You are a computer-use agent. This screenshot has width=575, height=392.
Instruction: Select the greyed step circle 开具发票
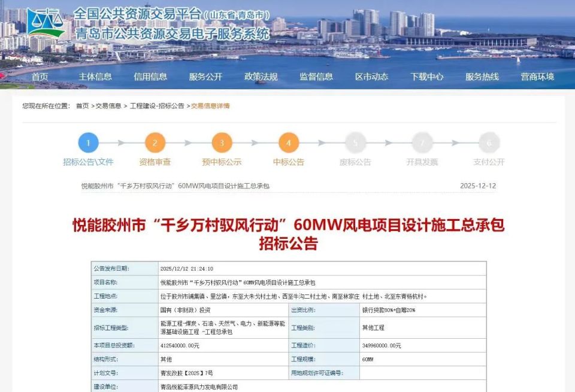[422, 142]
